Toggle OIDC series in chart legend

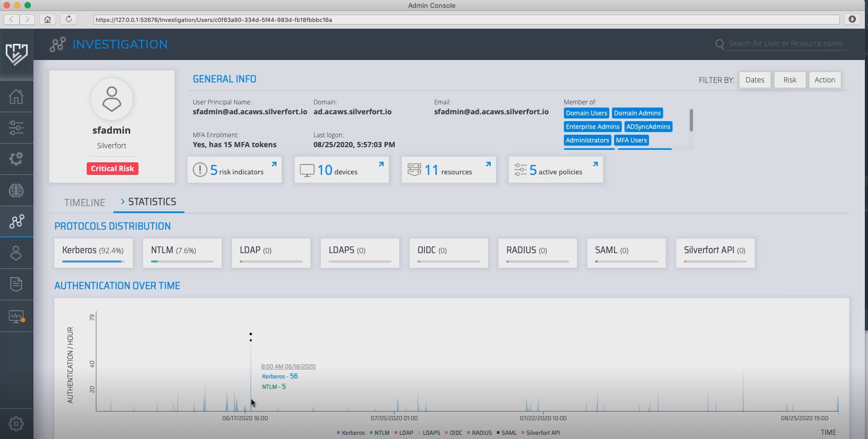tap(454, 433)
